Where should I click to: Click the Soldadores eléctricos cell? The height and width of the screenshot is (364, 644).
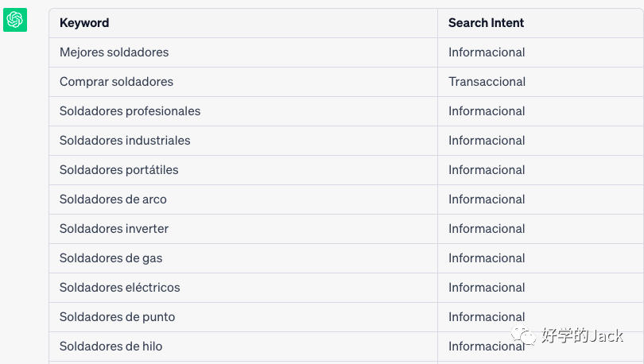(243, 288)
